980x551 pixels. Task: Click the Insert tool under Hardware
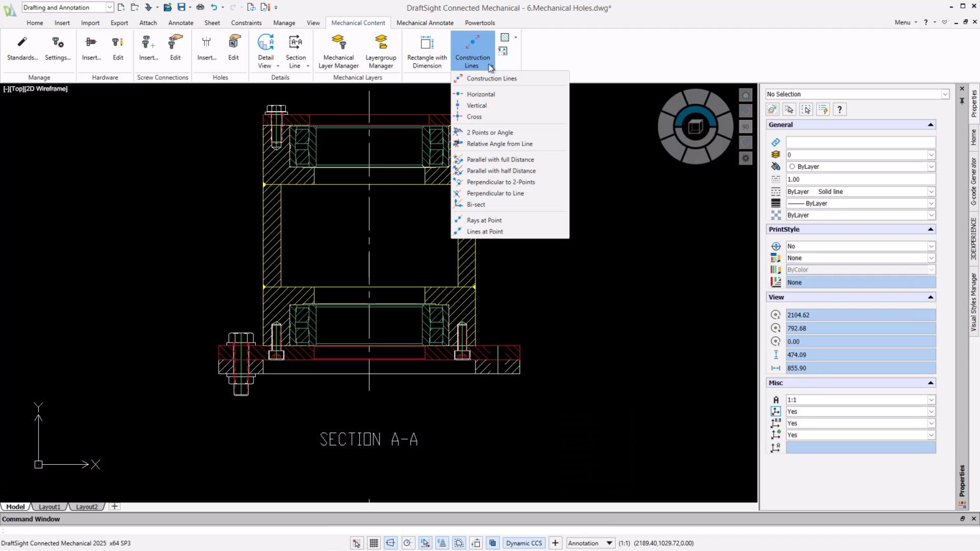click(x=91, y=51)
